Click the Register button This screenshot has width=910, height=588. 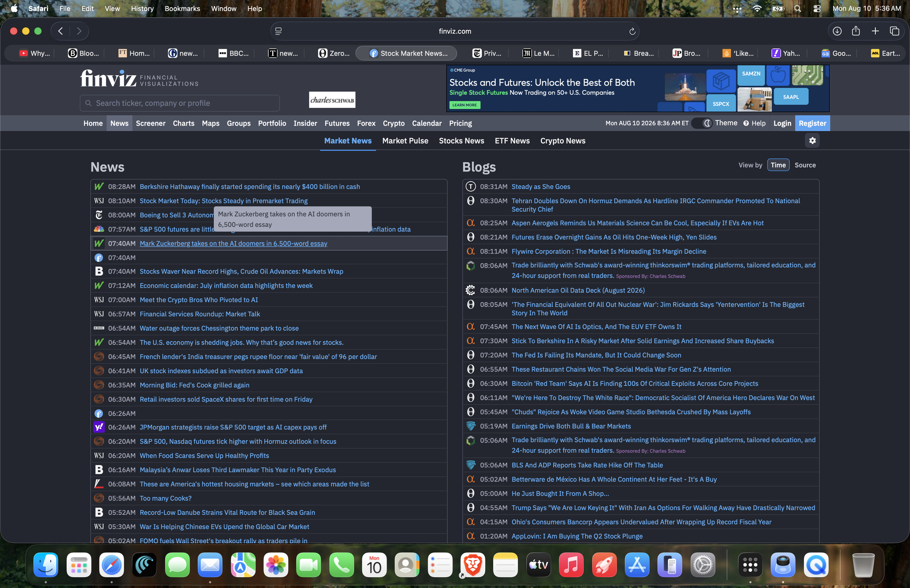pyautogui.click(x=812, y=123)
